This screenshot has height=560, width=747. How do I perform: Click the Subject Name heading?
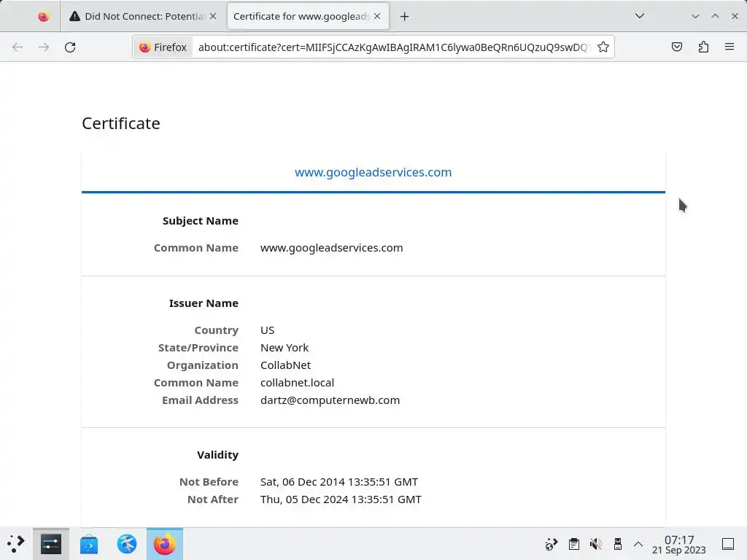201,221
